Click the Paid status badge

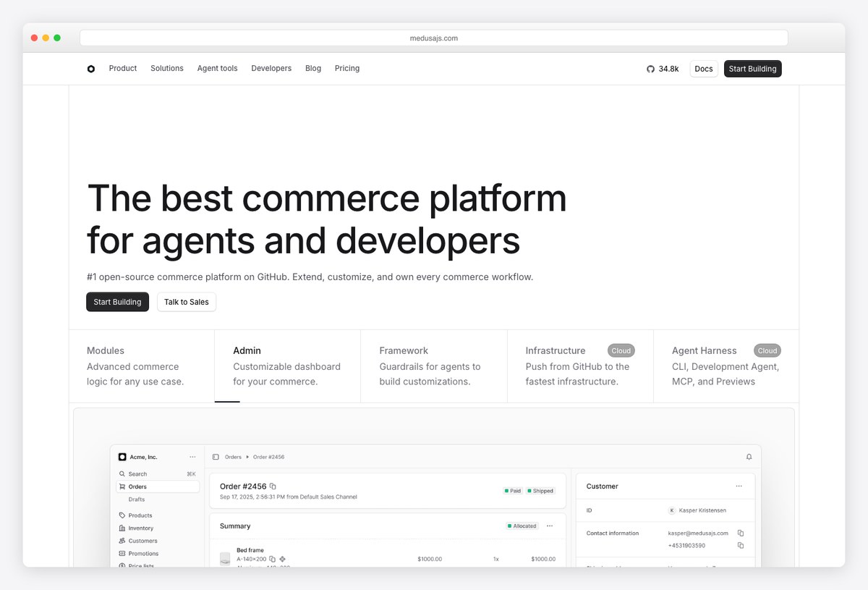click(x=513, y=491)
